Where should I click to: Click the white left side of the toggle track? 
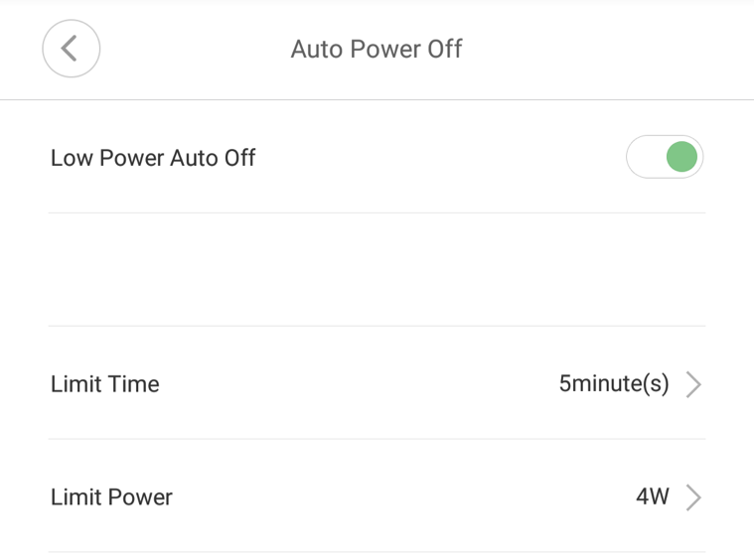click(x=644, y=157)
